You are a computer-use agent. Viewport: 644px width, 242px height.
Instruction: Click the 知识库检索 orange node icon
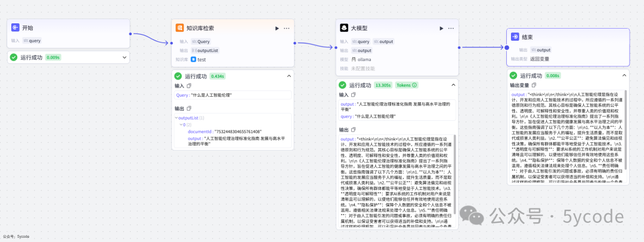click(179, 28)
